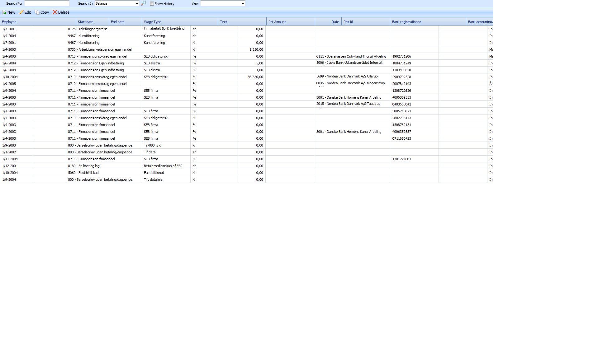
Task: Click the Wage Type column header
Action: [x=153, y=22]
